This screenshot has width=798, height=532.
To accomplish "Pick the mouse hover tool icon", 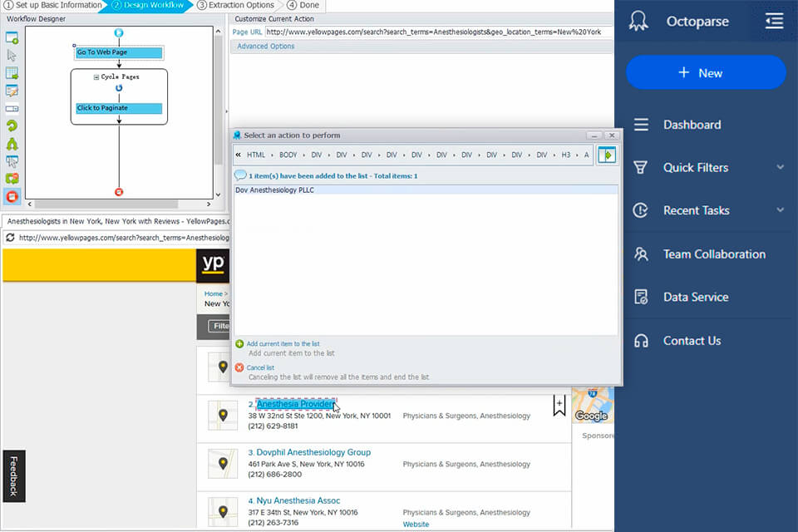I will (x=12, y=161).
